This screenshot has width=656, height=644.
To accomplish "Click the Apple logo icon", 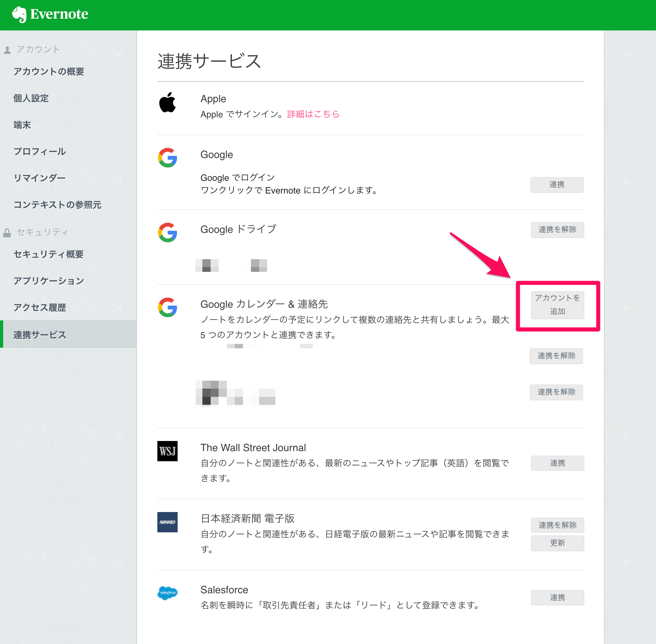I will [x=167, y=102].
